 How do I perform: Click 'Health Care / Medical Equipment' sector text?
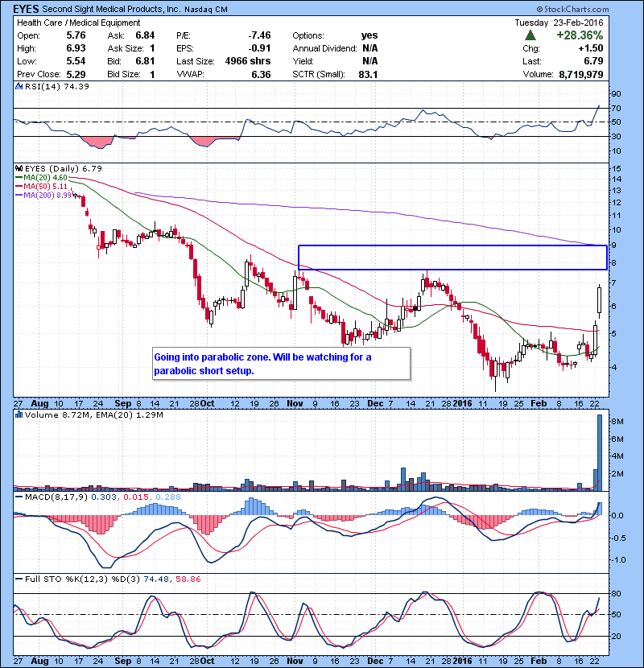click(x=78, y=23)
